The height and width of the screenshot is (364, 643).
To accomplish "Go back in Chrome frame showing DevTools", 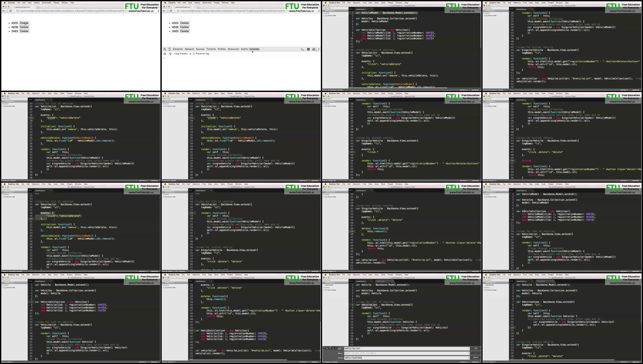I will 164,11.
